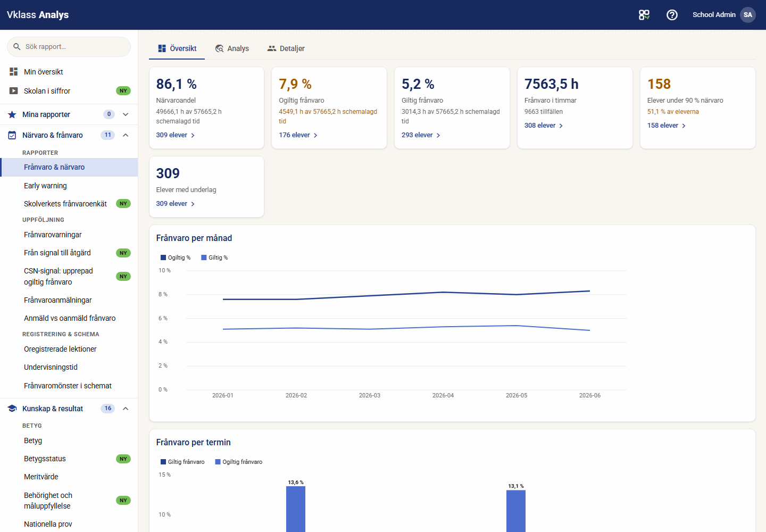Viewport: 766px width, 532px height.
Task: Click the arrow next to 308 elever
Action: (561, 126)
